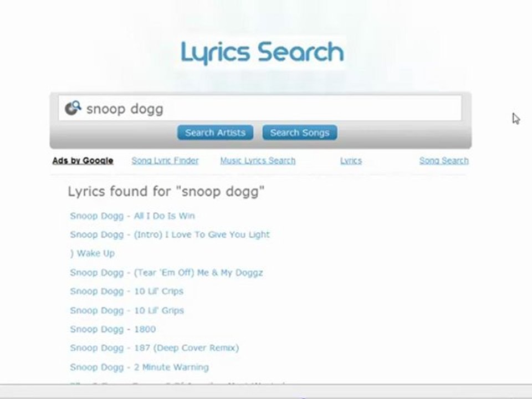Click the Search Artists button

pos(216,132)
